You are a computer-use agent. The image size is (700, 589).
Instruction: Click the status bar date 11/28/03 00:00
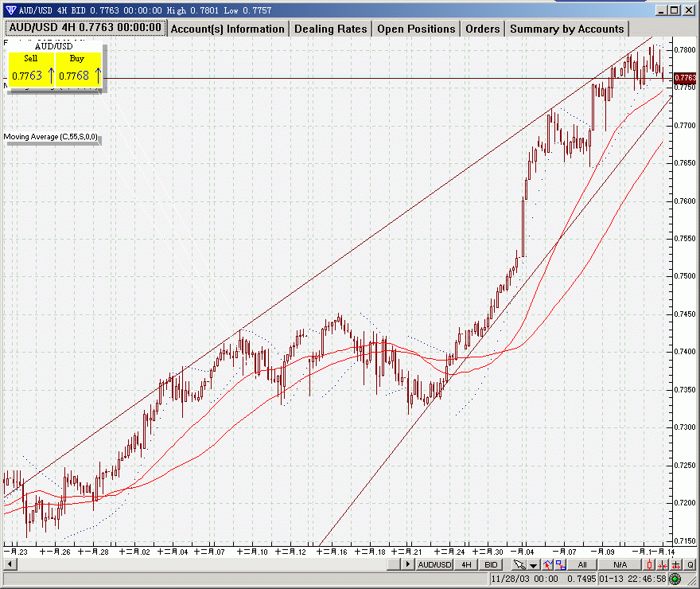(524, 579)
